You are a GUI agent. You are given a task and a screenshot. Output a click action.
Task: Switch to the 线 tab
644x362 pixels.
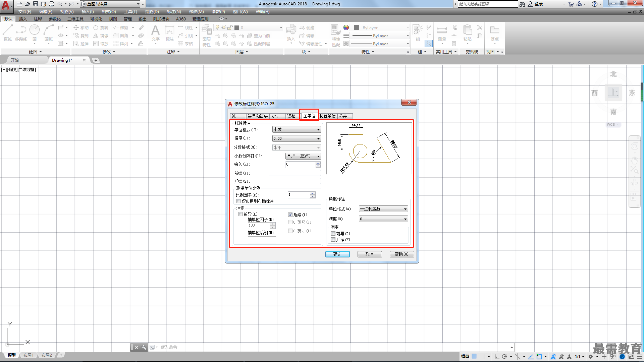click(x=238, y=116)
